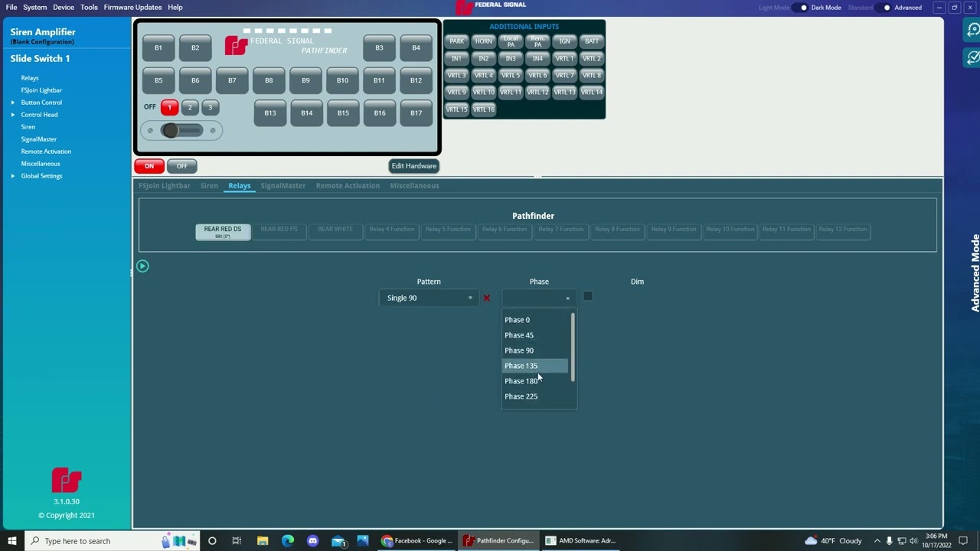980x551 pixels.
Task: Choose Phase 0 from the list
Action: 535,320
